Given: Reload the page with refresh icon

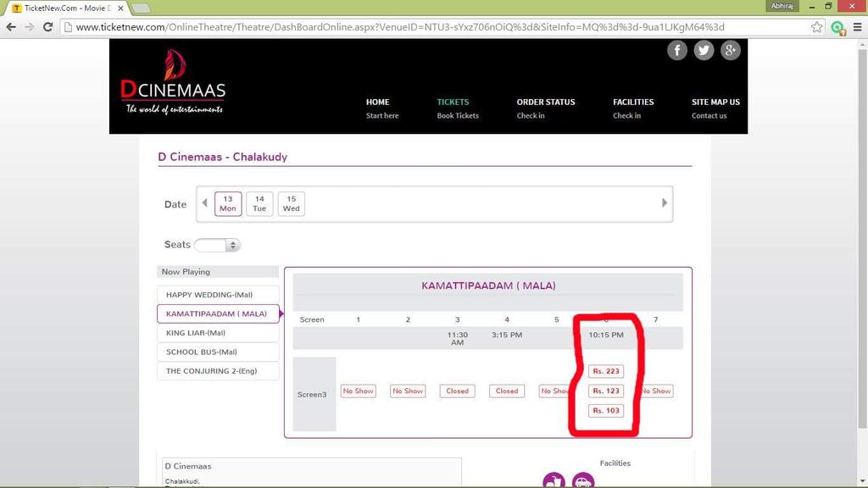Looking at the screenshot, I should tap(47, 26).
